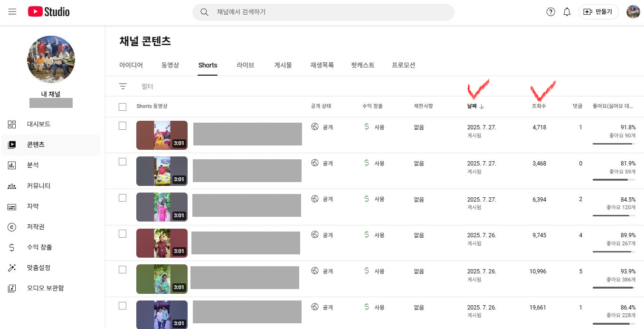644x329 pixels.
Task: Switch to the 프로모션 tab
Action: pyautogui.click(x=404, y=65)
